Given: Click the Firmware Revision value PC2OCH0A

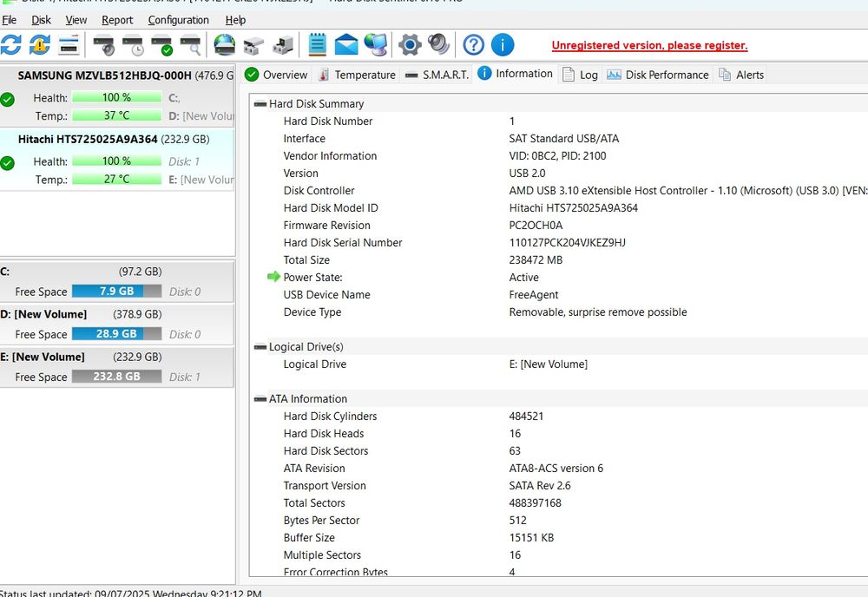Looking at the screenshot, I should tap(536, 226).
